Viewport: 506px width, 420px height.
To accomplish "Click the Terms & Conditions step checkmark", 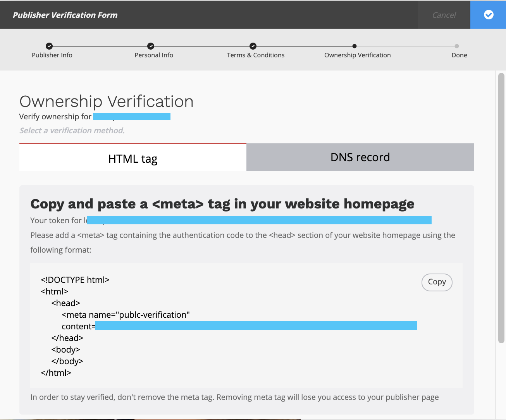I will tap(253, 46).
